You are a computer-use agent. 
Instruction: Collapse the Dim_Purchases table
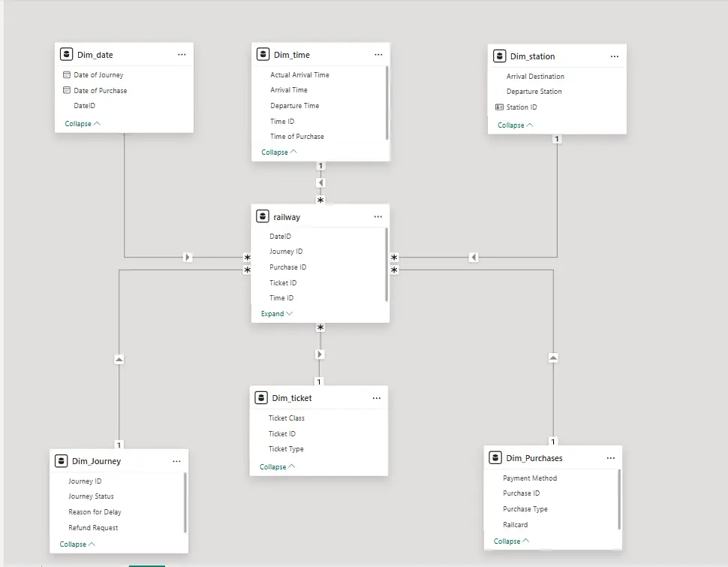click(510, 541)
